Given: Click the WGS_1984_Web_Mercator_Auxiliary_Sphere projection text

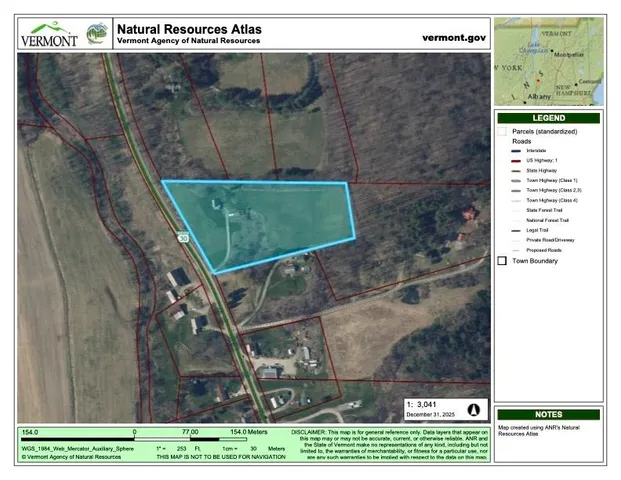Looking at the screenshot, I should point(78,449).
